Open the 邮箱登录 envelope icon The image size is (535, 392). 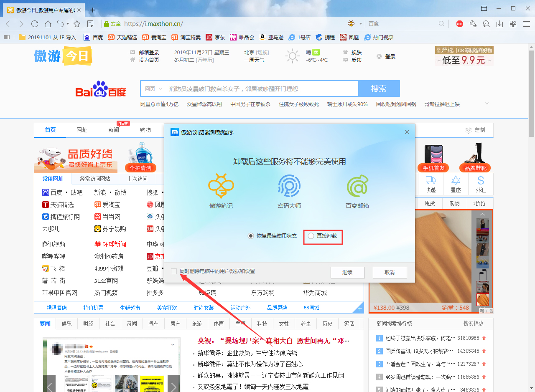click(132, 53)
